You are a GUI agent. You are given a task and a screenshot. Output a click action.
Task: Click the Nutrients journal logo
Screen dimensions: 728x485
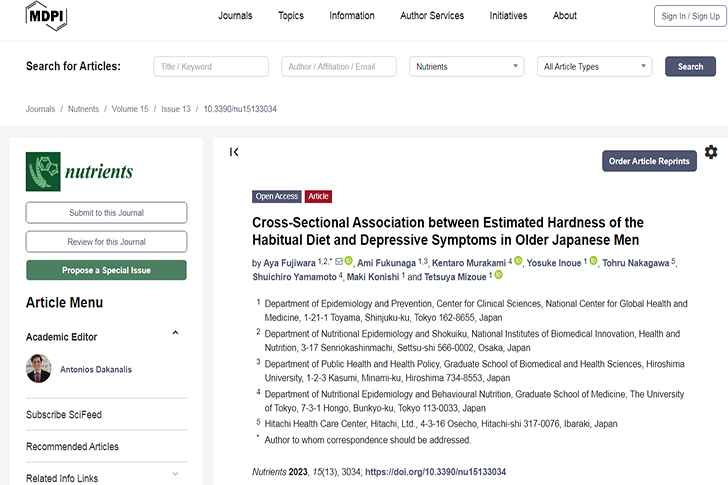coord(79,171)
